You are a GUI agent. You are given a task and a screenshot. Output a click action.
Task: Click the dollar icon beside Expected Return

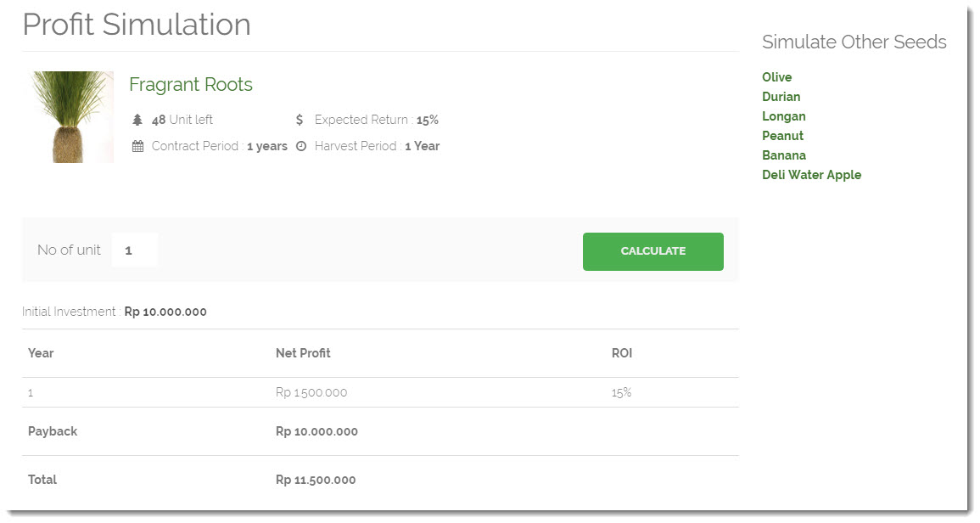(x=300, y=120)
